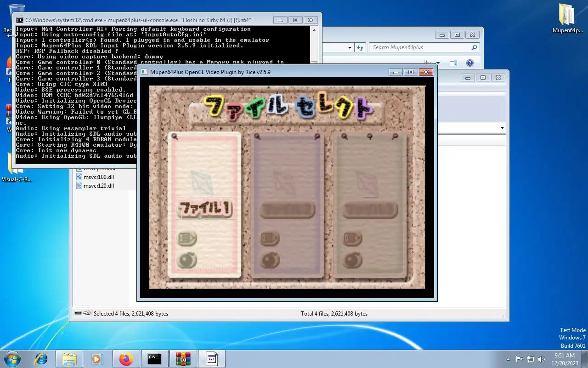Screen dimensions: 588x368
Task: Click bomb delete icon in middle file card
Action: point(270,261)
